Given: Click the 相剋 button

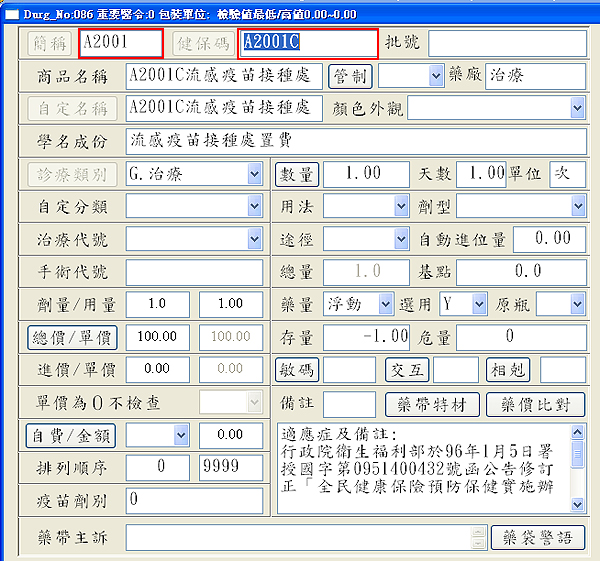Looking at the screenshot, I should [x=509, y=370].
